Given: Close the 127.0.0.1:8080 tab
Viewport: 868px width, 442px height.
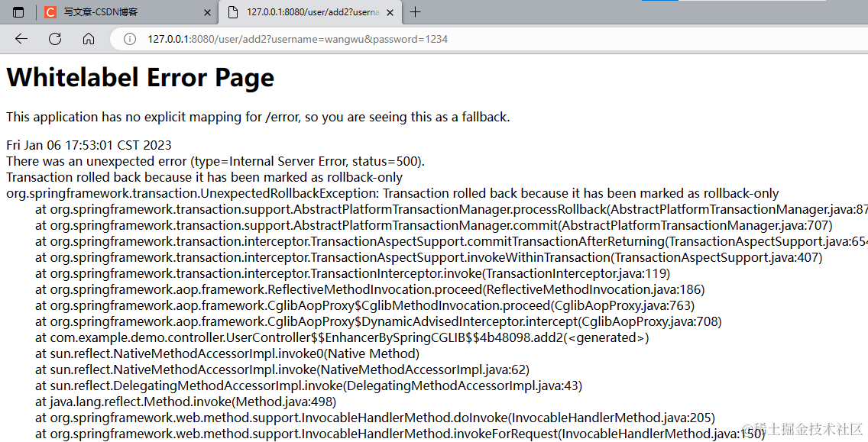Looking at the screenshot, I should point(390,12).
